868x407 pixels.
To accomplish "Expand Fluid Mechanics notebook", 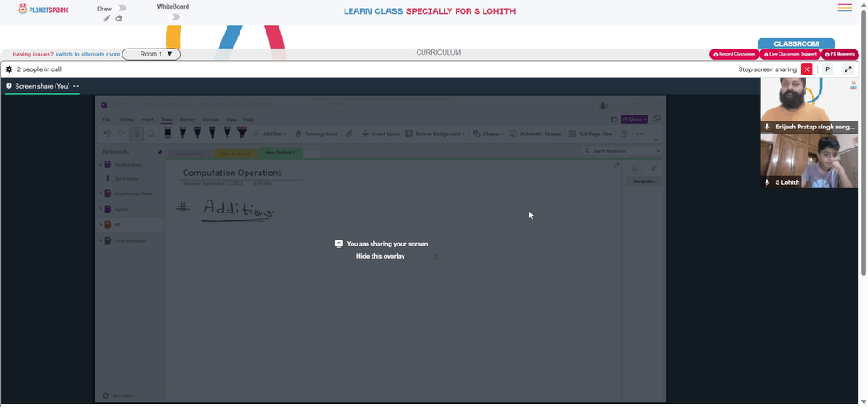I will (100, 240).
